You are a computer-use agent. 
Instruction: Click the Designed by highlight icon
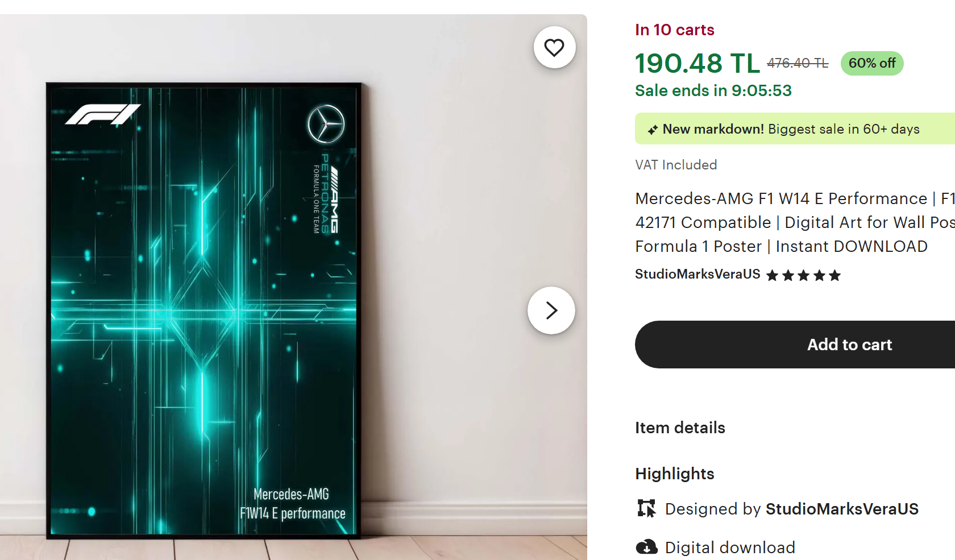tap(646, 508)
